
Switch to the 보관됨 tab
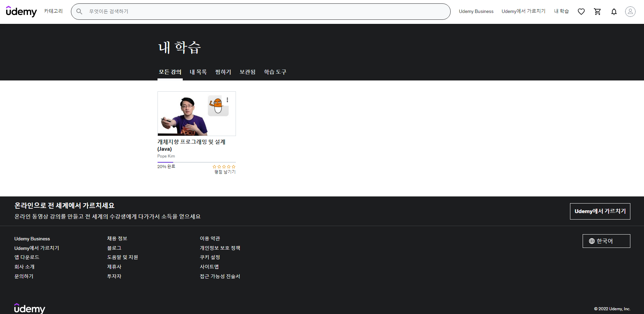point(248,72)
